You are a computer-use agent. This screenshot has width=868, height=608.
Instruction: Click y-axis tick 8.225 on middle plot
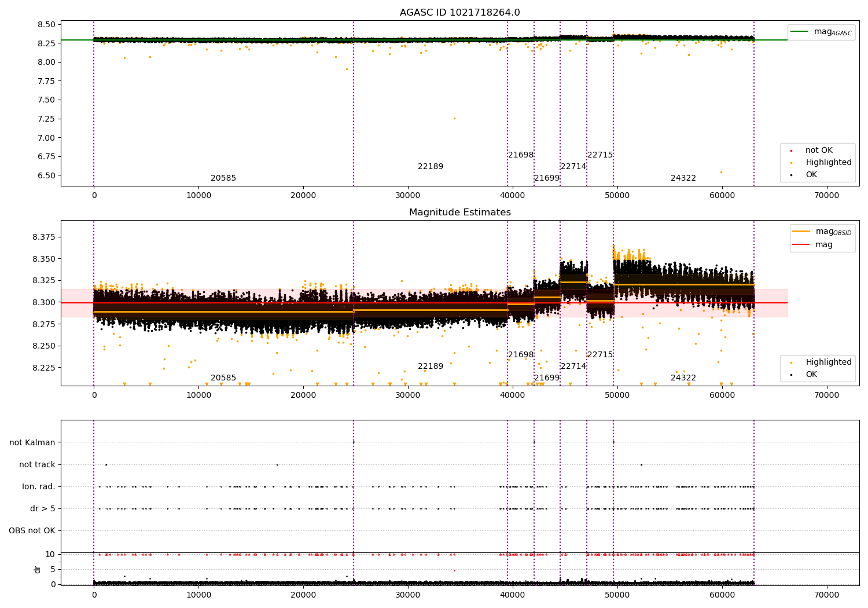pos(44,368)
